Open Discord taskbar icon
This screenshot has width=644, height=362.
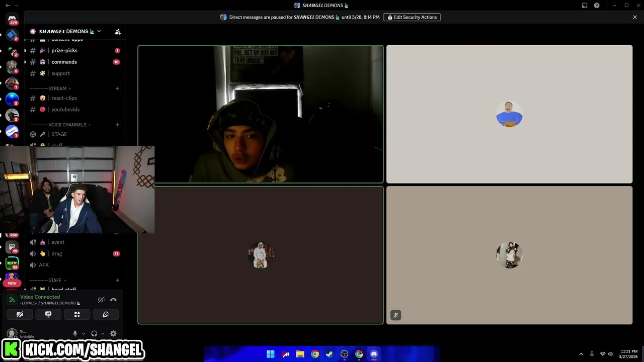tap(374, 354)
